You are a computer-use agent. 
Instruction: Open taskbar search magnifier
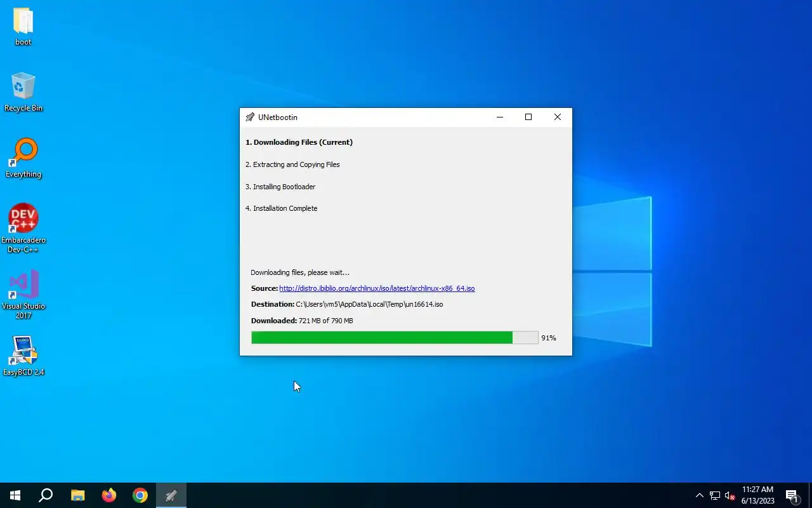pyautogui.click(x=46, y=495)
